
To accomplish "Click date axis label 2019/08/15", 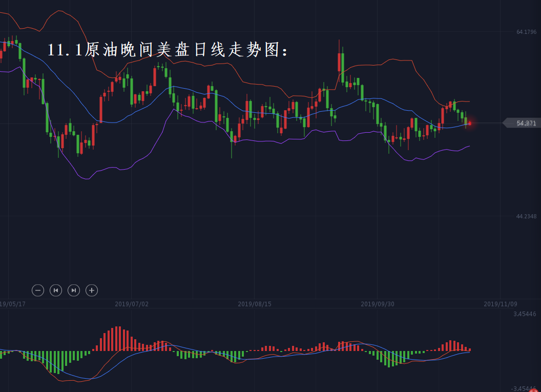I will (x=255, y=304).
